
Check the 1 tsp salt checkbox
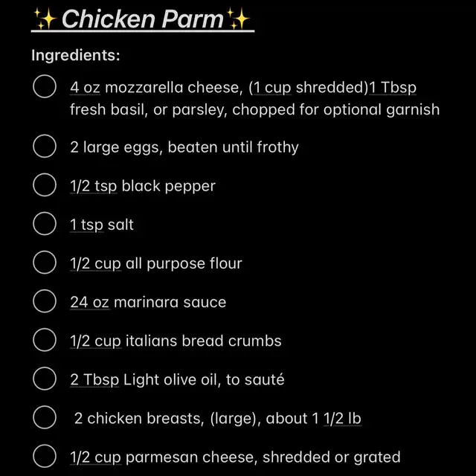point(45,224)
